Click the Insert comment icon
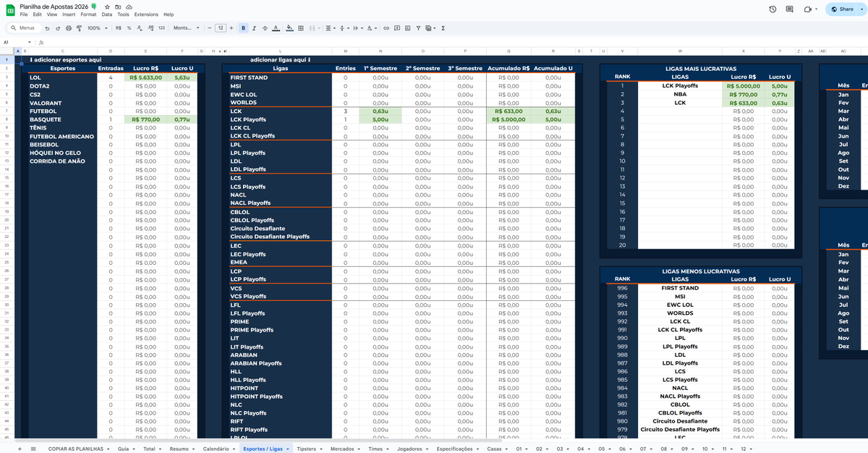The height and width of the screenshot is (453, 868). click(397, 28)
